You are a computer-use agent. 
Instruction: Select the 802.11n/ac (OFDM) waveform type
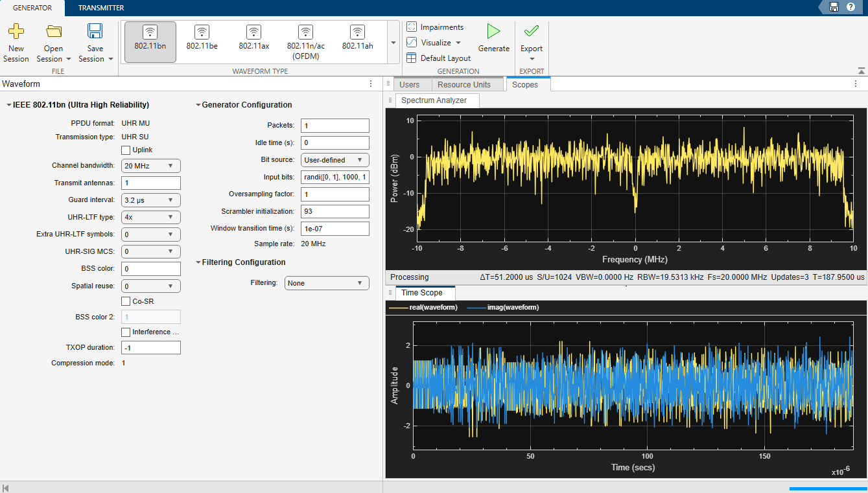305,42
